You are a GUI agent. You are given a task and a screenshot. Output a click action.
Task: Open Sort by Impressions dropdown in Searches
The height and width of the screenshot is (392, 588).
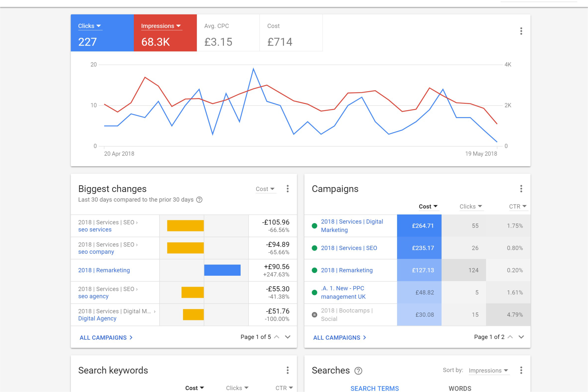click(488, 371)
